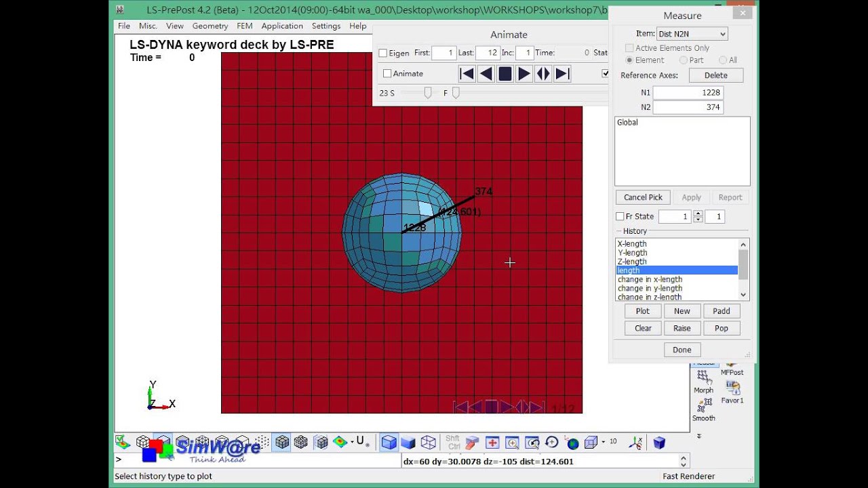Click the Plot button
868x488 pixels.
click(643, 311)
